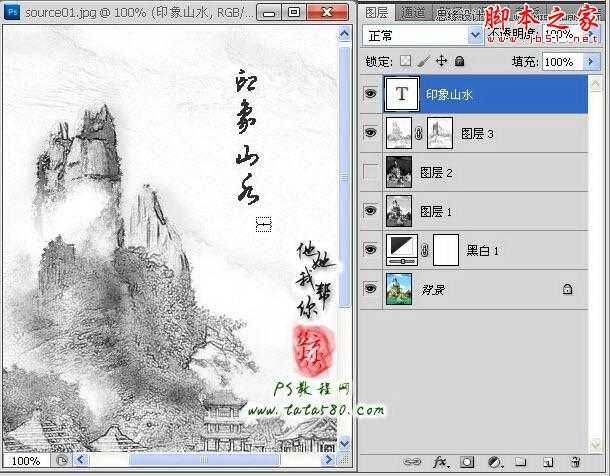The image size is (610, 476).
Task: Switch to the 通道 tab
Action: pos(413,13)
